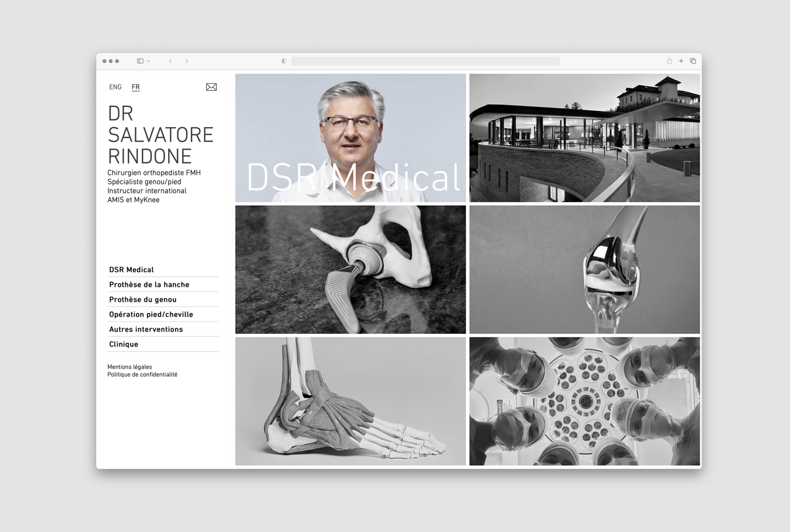Click the doctor portrait DSR Medical tile
Viewport: 790px width, 532px height.
point(351,138)
